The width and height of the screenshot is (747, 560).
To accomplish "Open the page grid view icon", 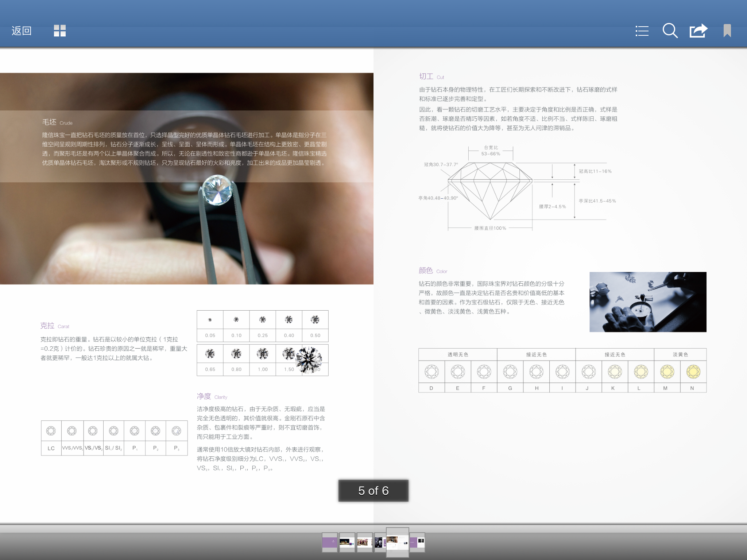I will pyautogui.click(x=60, y=31).
